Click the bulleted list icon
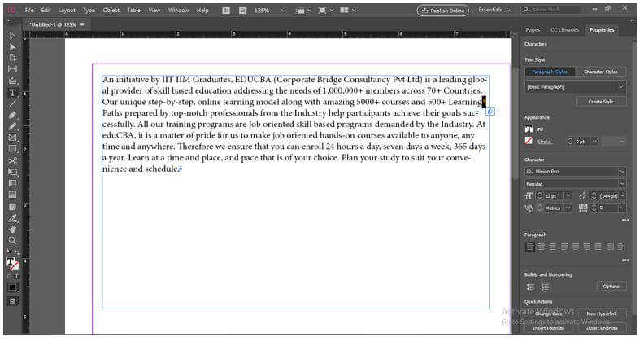The width and height of the screenshot is (644, 342). tap(530, 287)
